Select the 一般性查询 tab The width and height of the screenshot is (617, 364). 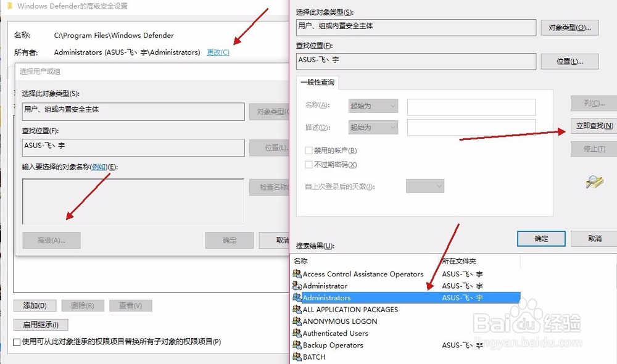coord(317,82)
